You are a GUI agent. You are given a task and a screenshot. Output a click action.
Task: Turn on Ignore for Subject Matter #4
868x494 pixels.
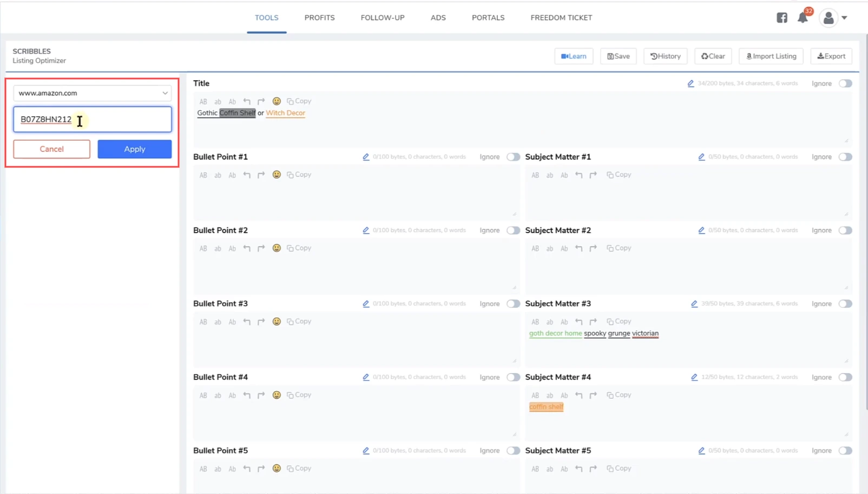point(845,377)
